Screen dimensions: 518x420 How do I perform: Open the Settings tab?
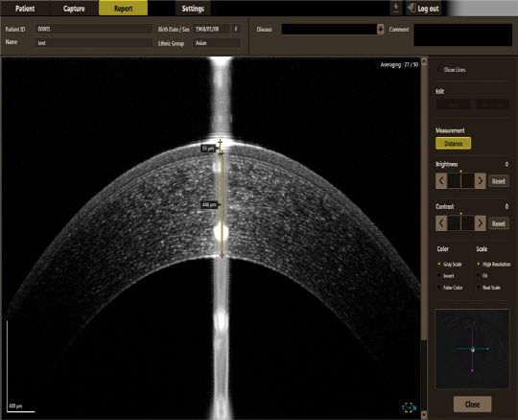pos(193,9)
